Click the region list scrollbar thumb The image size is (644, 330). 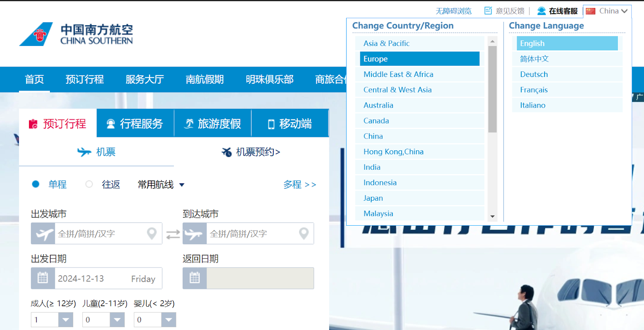(x=492, y=89)
